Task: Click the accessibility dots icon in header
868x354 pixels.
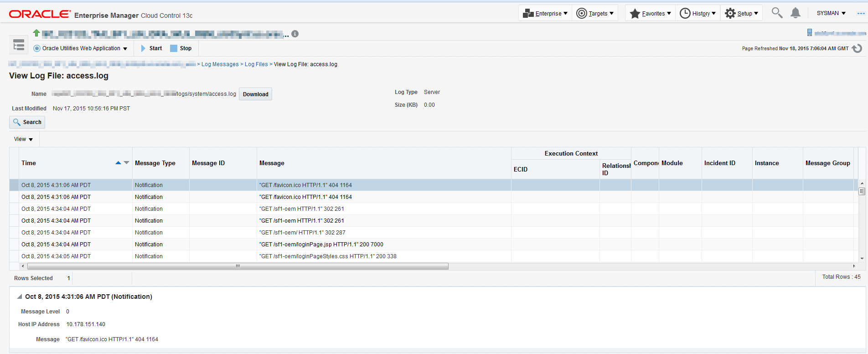Action: tap(861, 13)
